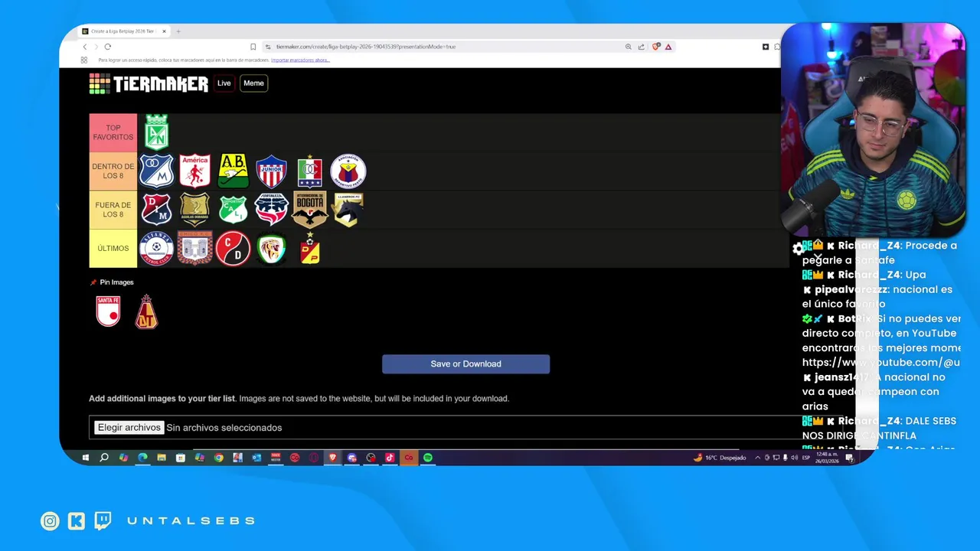980x551 pixels.
Task: Select the Atlético Nacional crest in Top Favoritos
Action: click(157, 132)
